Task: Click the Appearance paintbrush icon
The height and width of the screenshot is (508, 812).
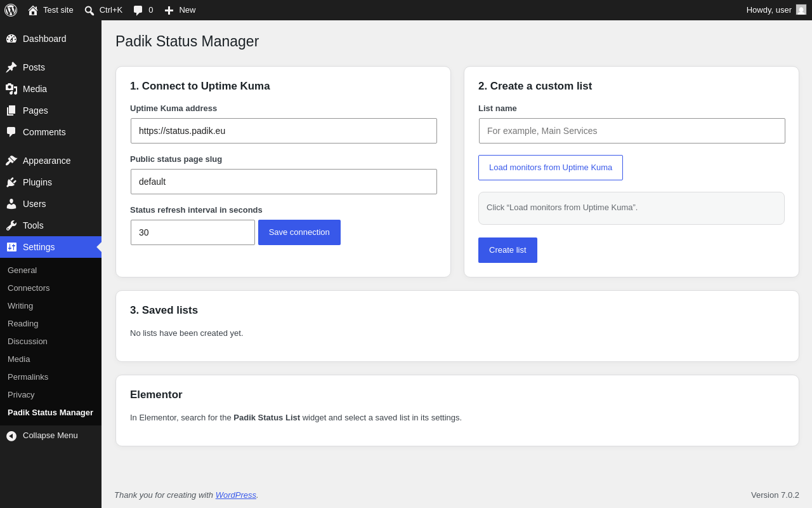Action: (11, 161)
